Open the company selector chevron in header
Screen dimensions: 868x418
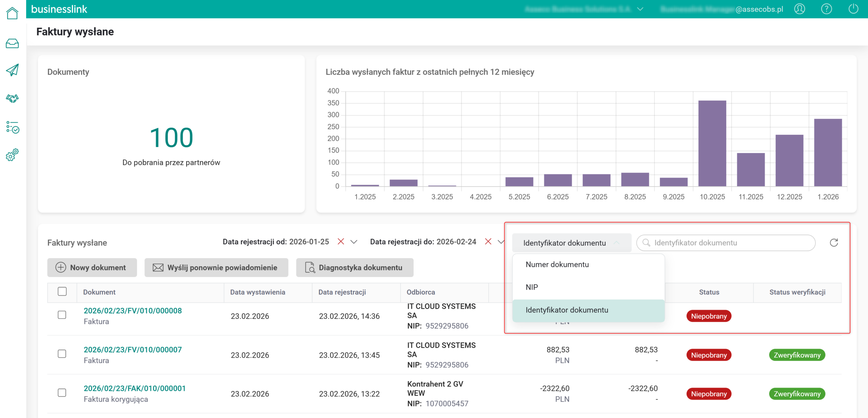[640, 9]
